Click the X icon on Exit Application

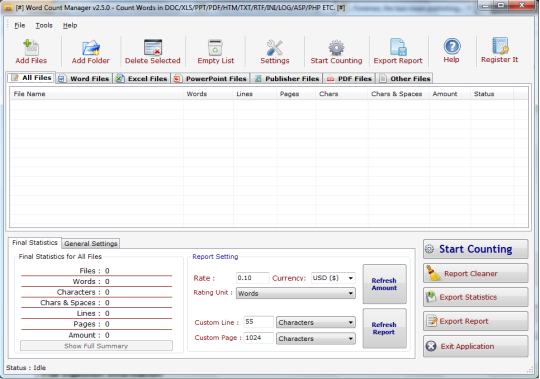[431, 346]
